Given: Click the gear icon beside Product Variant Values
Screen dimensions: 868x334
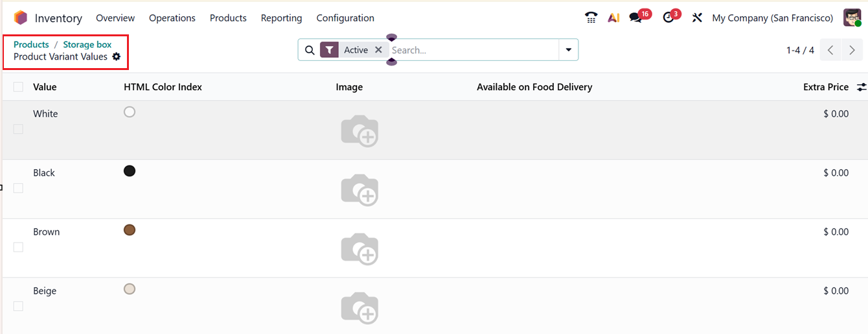Looking at the screenshot, I should pyautogui.click(x=117, y=57).
